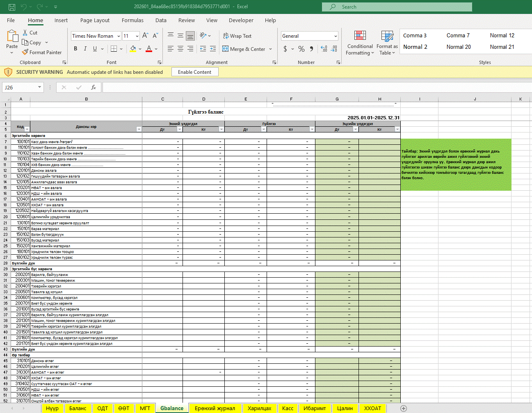The width and height of the screenshot is (532, 413).
Task: Click the Percent Style icon
Action: point(301,49)
